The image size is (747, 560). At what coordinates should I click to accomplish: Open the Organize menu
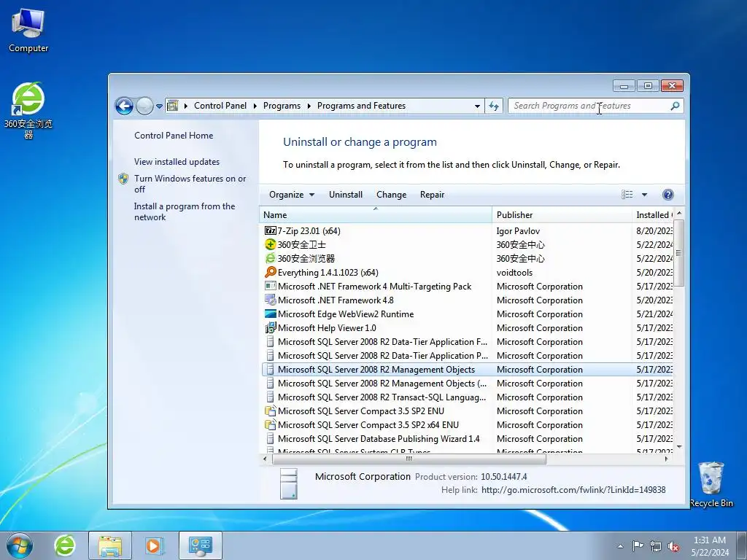292,194
